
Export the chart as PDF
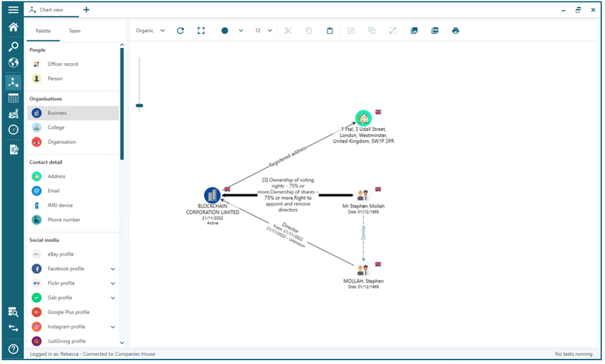click(435, 30)
